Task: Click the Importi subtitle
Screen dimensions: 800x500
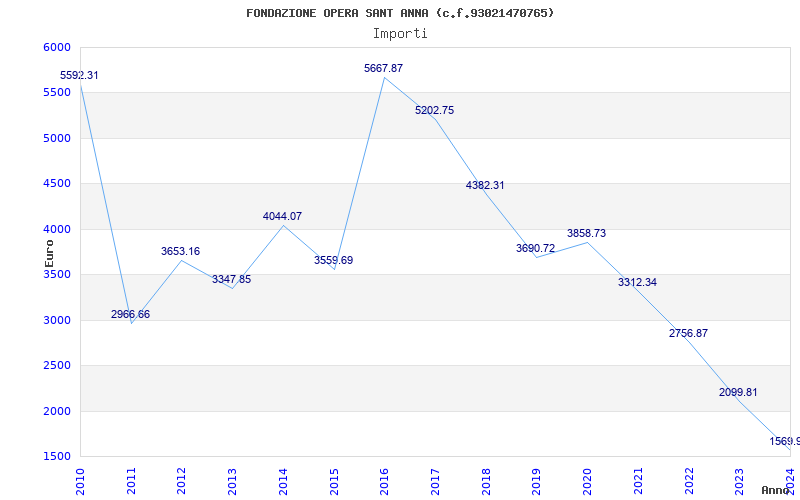Action: (x=400, y=33)
